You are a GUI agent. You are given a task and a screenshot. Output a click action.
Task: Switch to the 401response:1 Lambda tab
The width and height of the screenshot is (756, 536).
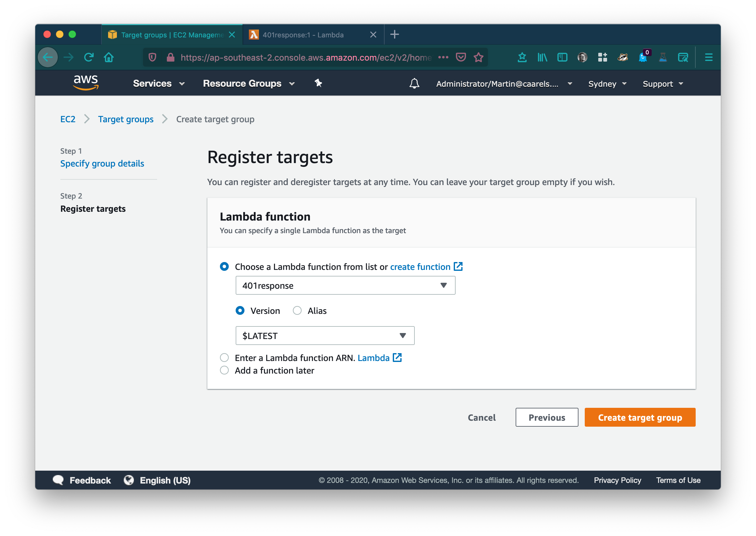point(303,35)
